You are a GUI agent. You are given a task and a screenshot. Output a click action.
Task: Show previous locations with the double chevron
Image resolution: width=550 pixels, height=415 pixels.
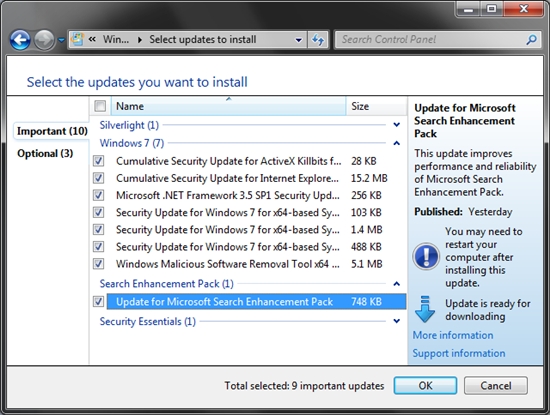pyautogui.click(x=92, y=39)
